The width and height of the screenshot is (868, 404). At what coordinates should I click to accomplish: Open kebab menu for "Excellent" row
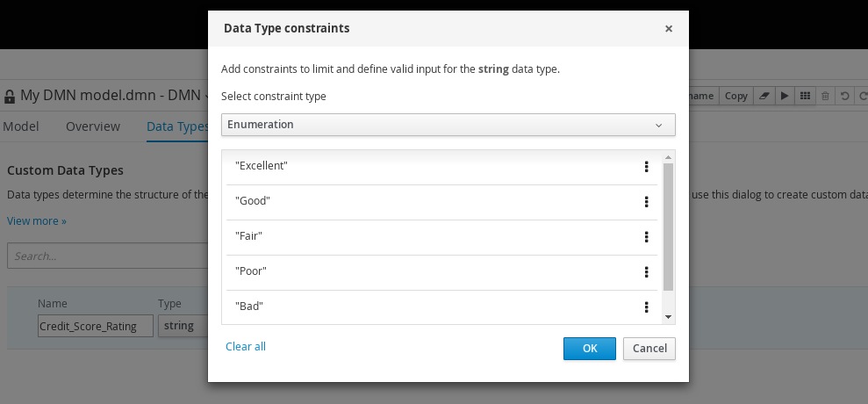click(x=646, y=167)
